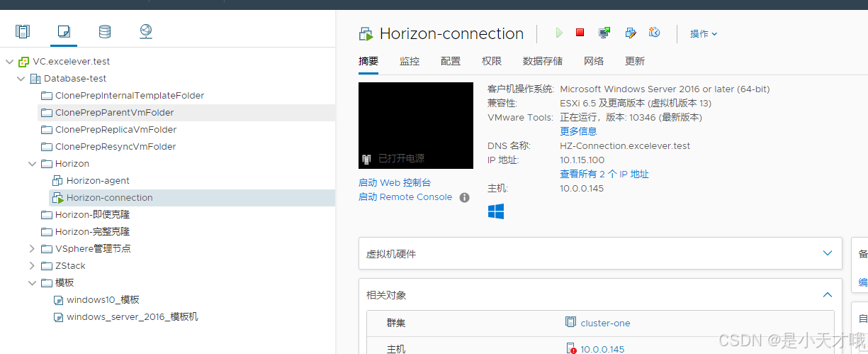This screenshot has height=354, width=868.
Task: Click the IP address 10.1.15.100
Action: click(x=582, y=160)
